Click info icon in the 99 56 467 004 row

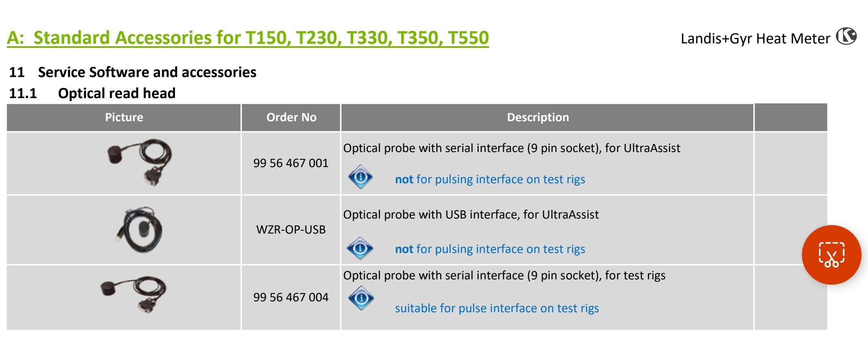point(361,298)
